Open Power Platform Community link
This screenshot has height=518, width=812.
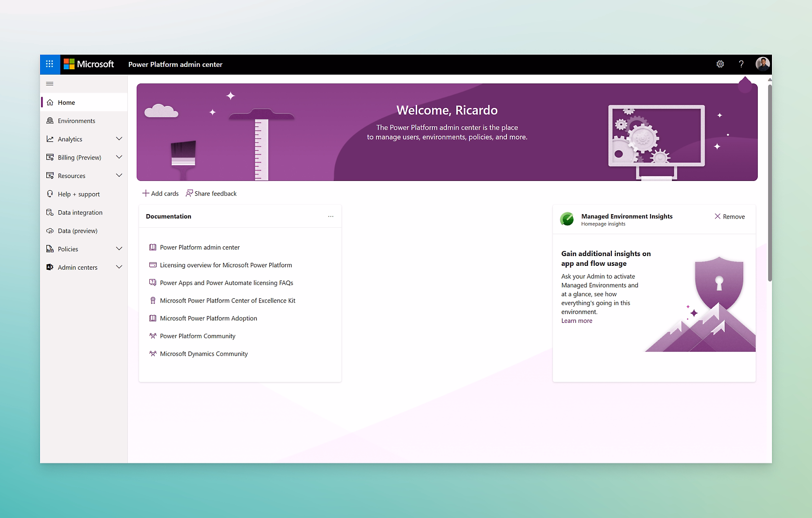point(197,336)
